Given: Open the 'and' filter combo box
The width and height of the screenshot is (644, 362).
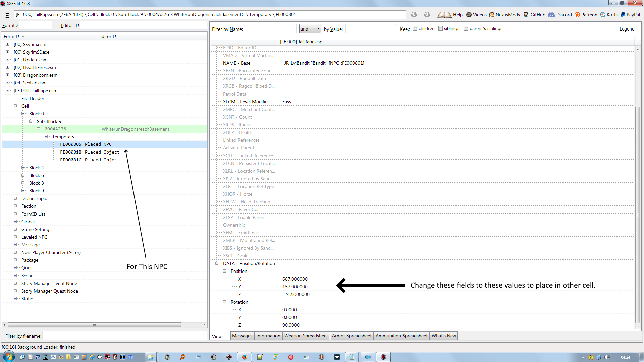Looking at the screenshot, I should (310, 29).
